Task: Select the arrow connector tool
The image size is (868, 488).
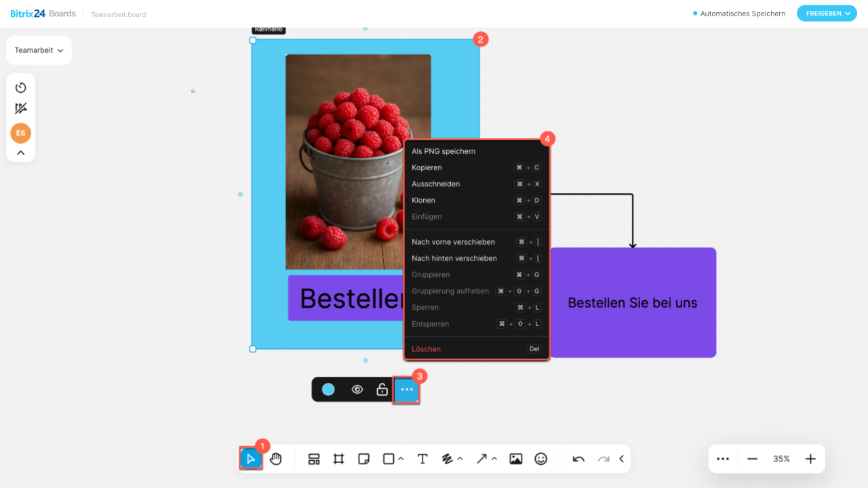Action: coord(481,459)
